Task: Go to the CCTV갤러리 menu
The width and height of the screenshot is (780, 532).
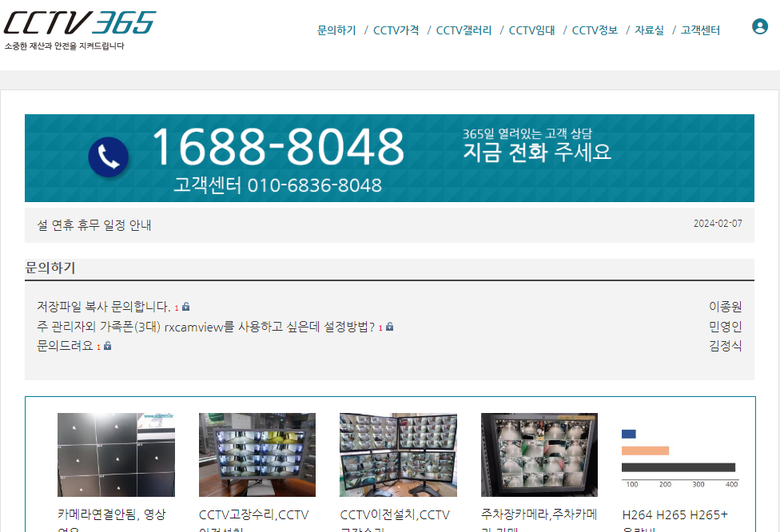Action: click(x=464, y=30)
